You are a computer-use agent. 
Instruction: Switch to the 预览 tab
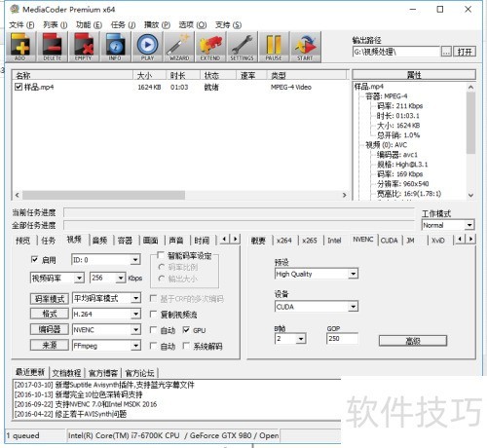coord(23,241)
